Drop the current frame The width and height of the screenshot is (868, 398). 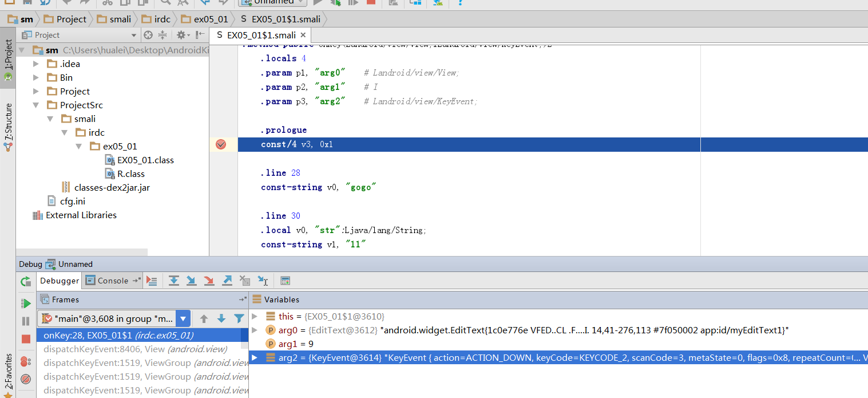(x=245, y=281)
